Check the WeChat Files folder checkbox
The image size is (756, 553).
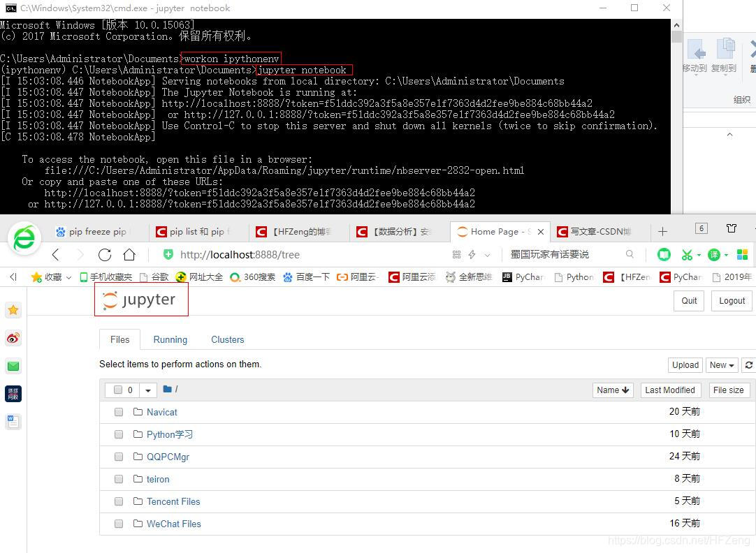[x=119, y=524]
